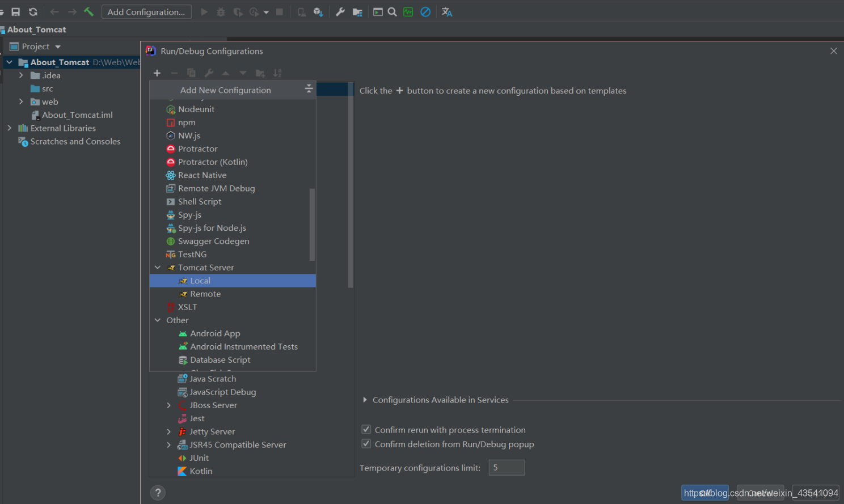The width and height of the screenshot is (844, 504).
Task: Choose Nodeunit configuration type
Action: (x=233, y=109)
